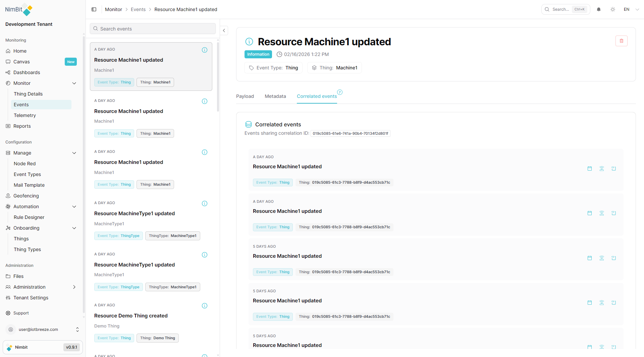Open Dashboards from the sidebar

point(26,72)
